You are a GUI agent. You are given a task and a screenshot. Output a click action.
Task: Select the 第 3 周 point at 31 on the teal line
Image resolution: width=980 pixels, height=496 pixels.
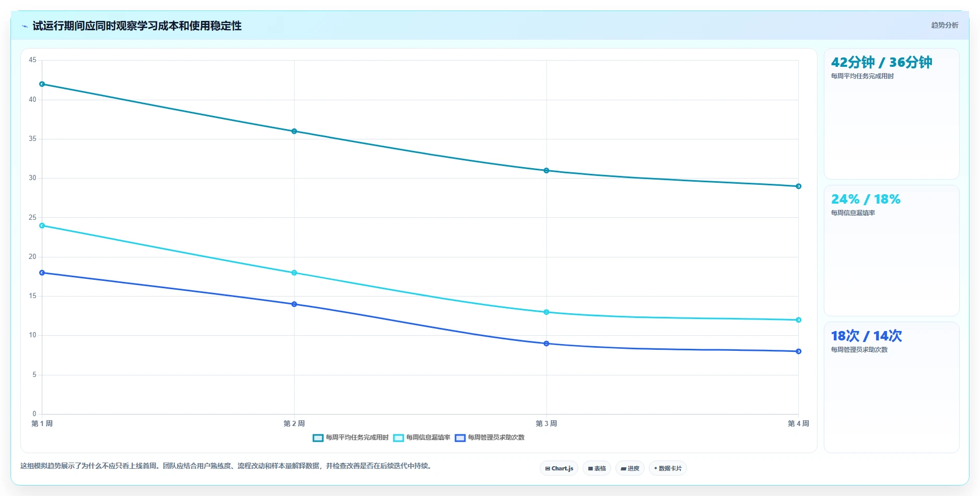pyautogui.click(x=546, y=171)
